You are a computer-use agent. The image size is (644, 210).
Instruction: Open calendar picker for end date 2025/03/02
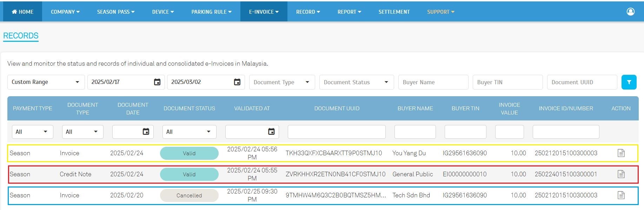tap(237, 82)
